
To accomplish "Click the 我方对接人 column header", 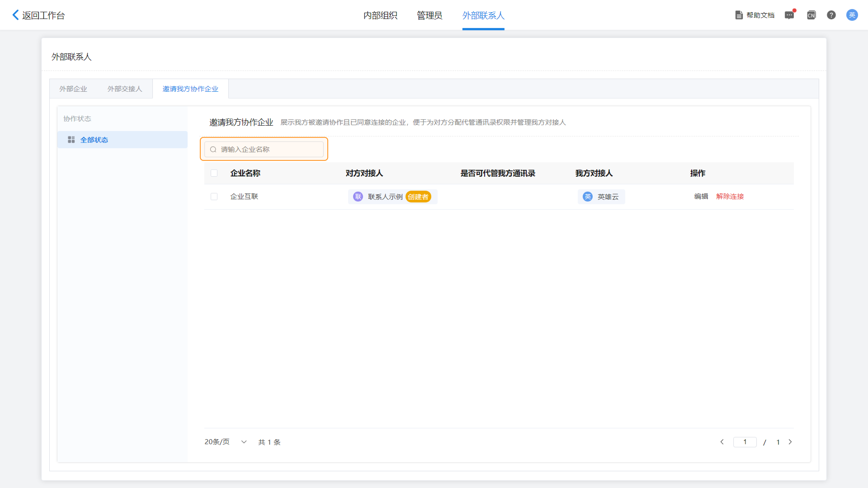I will (594, 173).
